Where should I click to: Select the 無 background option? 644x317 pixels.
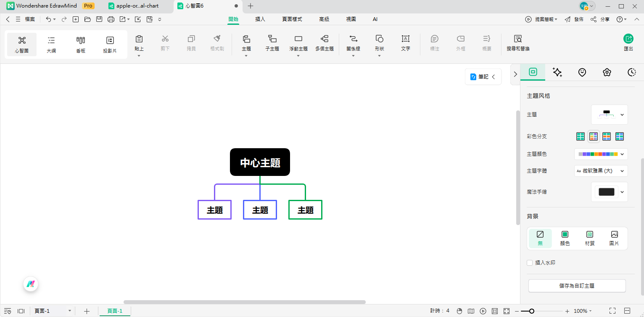pyautogui.click(x=540, y=235)
